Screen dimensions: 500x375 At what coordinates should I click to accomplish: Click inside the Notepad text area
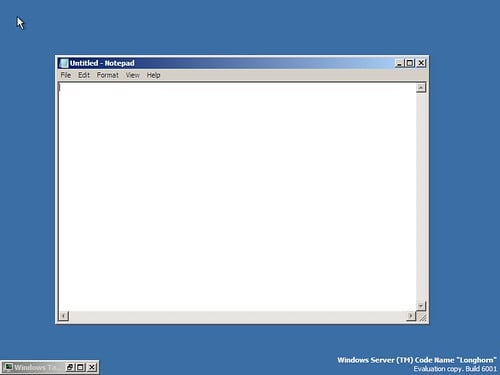(237, 197)
